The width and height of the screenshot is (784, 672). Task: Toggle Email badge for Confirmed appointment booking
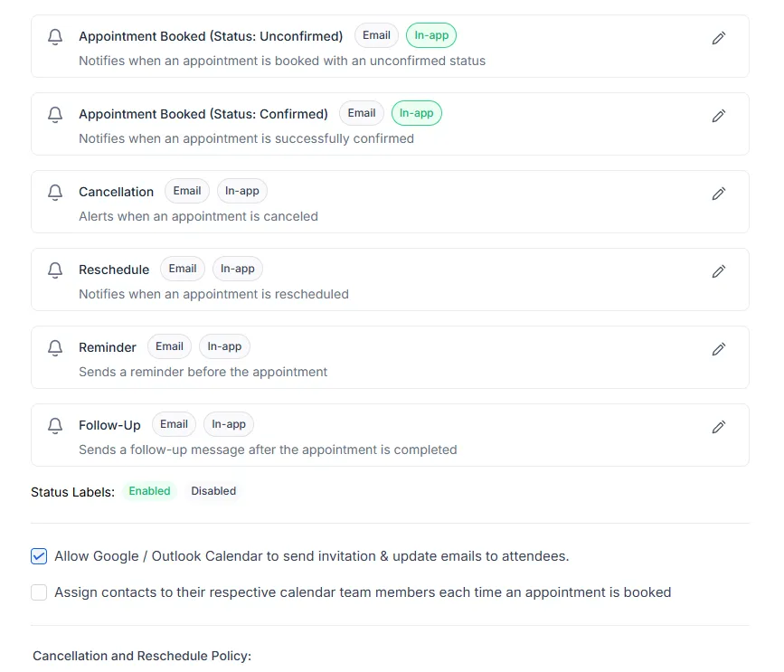point(362,113)
